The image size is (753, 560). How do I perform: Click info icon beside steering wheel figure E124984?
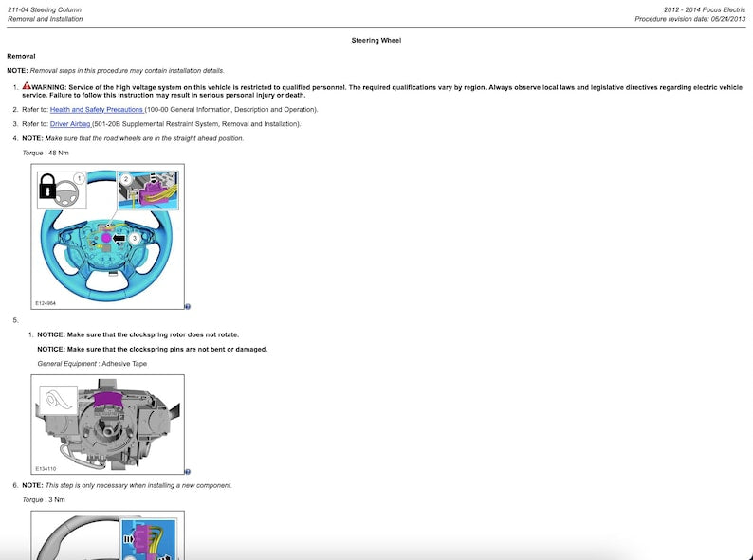[188, 306]
